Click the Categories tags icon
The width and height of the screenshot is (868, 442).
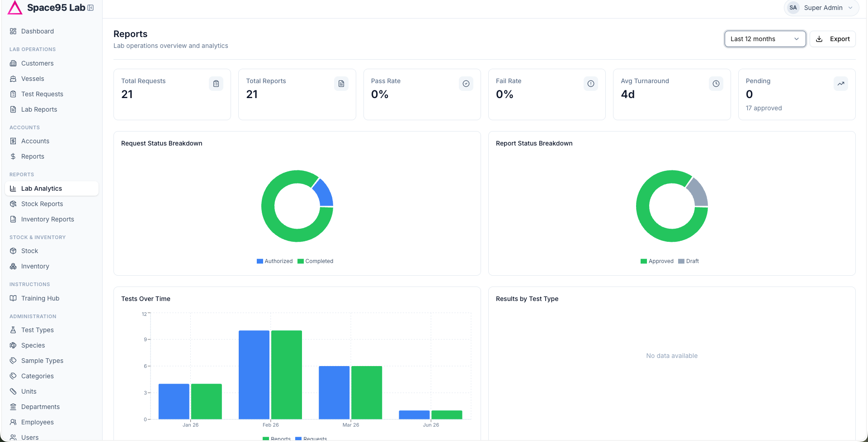(13, 376)
